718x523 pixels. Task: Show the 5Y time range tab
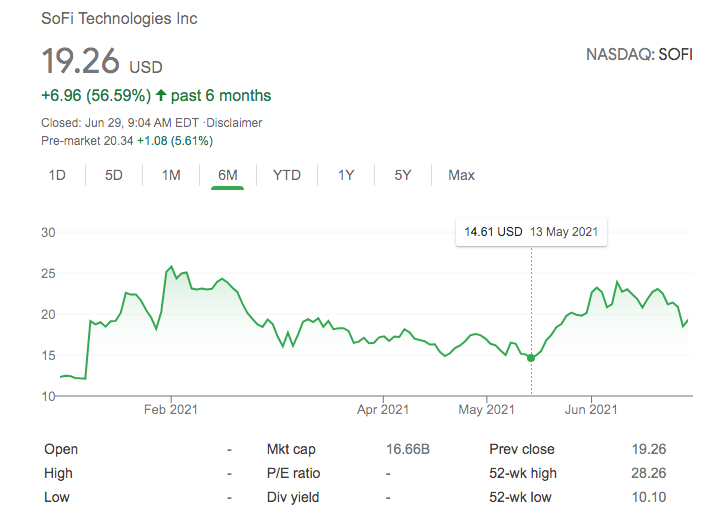point(403,175)
